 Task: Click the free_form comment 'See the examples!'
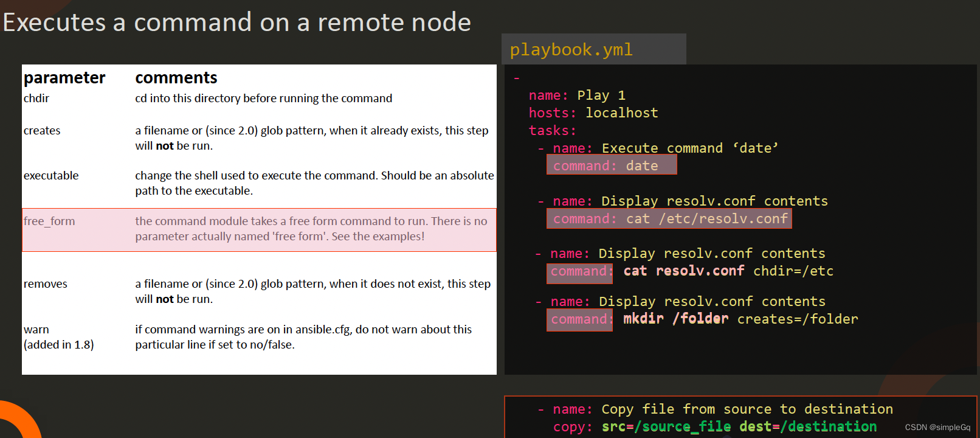tap(378, 237)
